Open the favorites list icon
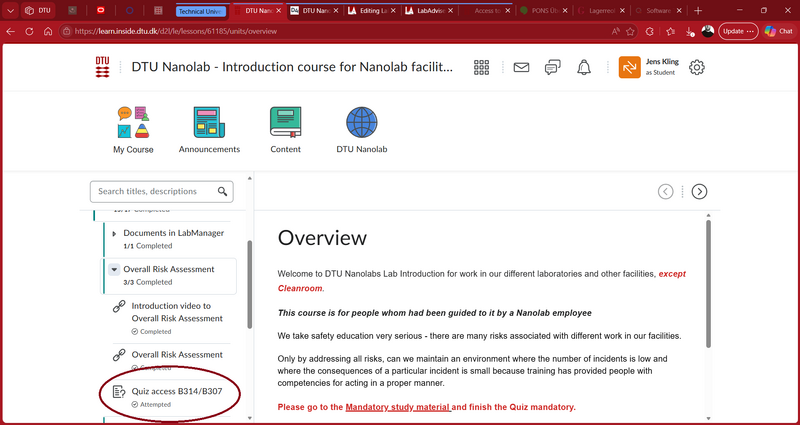 [x=670, y=31]
